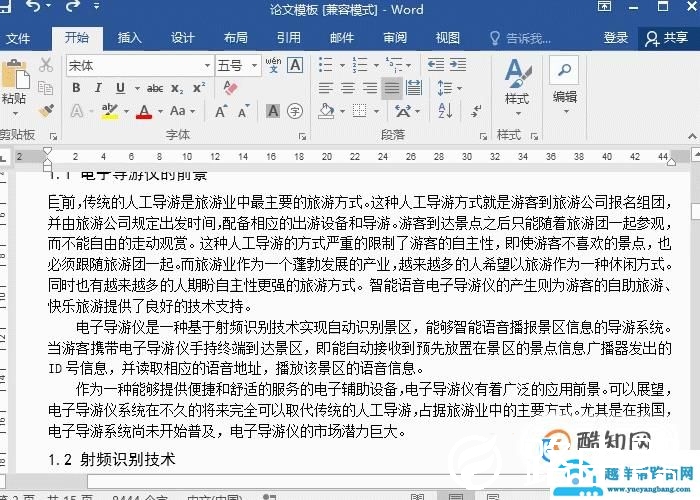Toggle Bold formatting
This screenshot has height=500, width=700.
(x=76, y=88)
